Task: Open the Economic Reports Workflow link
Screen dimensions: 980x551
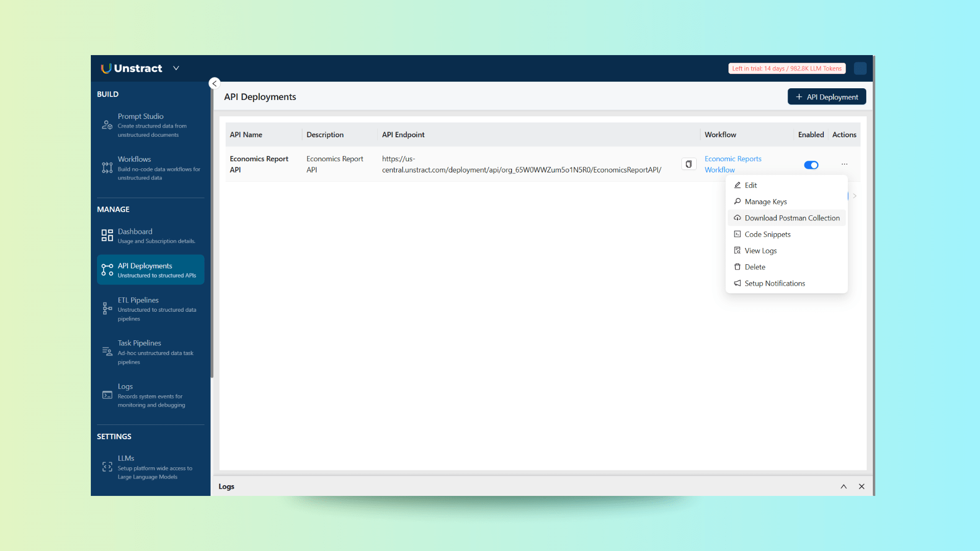Action: [x=732, y=164]
